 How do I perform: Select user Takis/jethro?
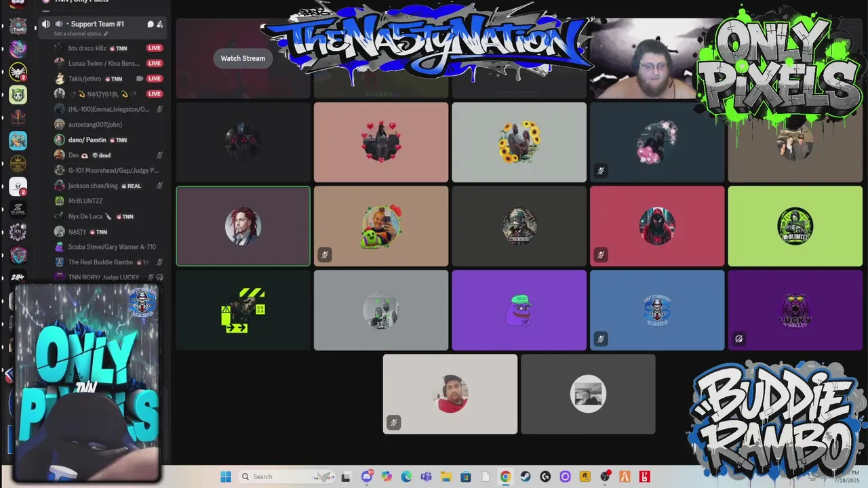point(108,79)
